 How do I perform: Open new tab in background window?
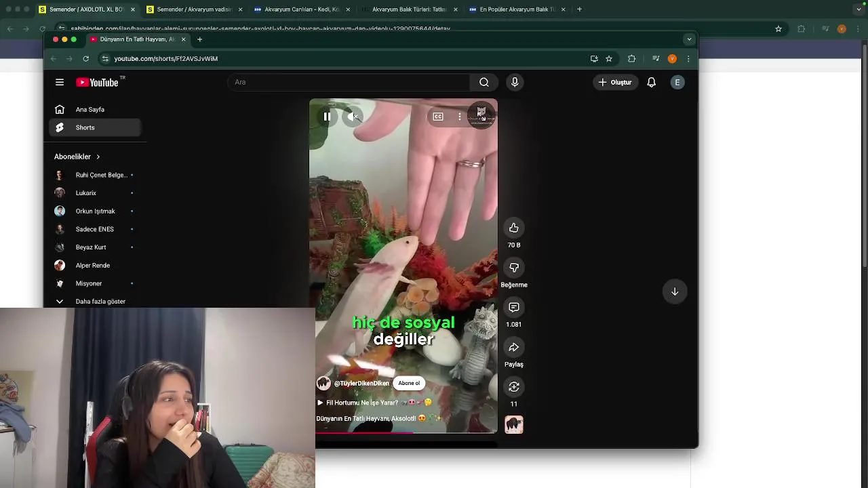[x=579, y=9]
